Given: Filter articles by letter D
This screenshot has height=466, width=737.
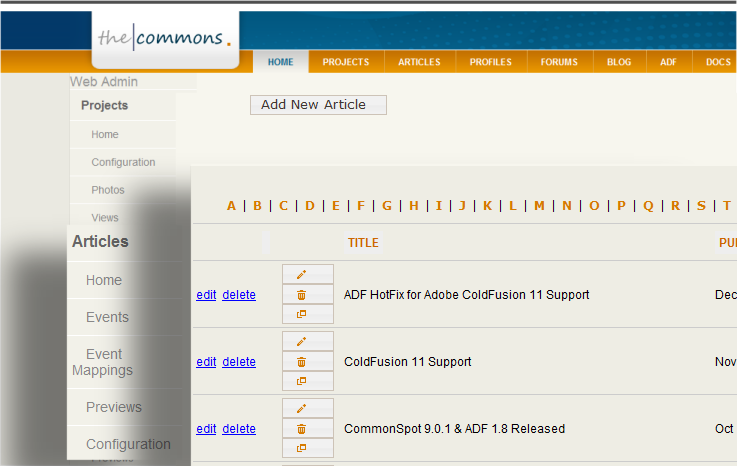Looking at the screenshot, I should (310, 205).
